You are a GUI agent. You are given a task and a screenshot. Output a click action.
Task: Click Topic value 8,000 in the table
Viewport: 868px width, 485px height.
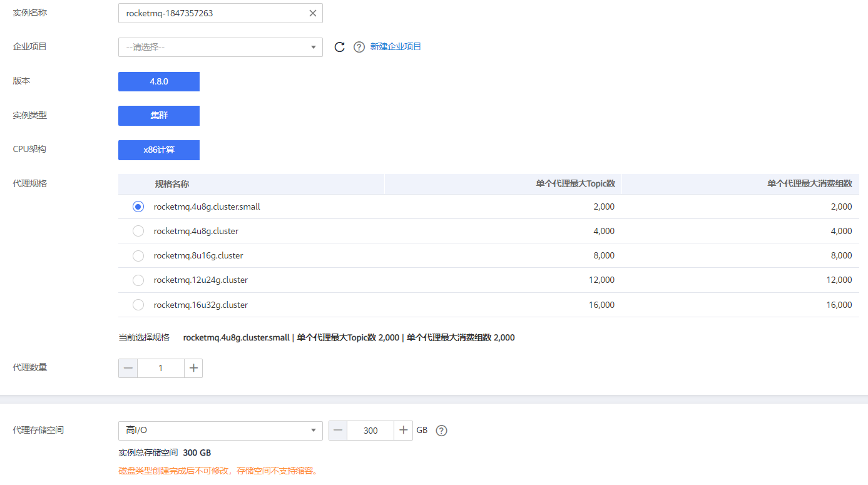(x=604, y=255)
